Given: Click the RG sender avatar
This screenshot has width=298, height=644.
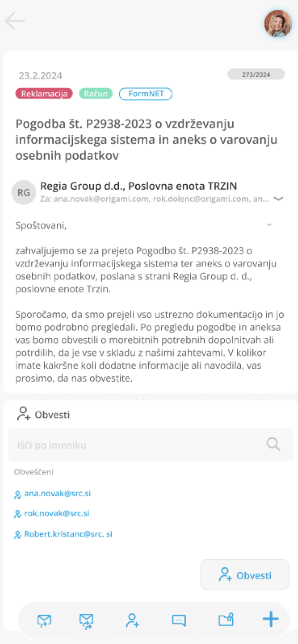Looking at the screenshot, I should [24, 192].
